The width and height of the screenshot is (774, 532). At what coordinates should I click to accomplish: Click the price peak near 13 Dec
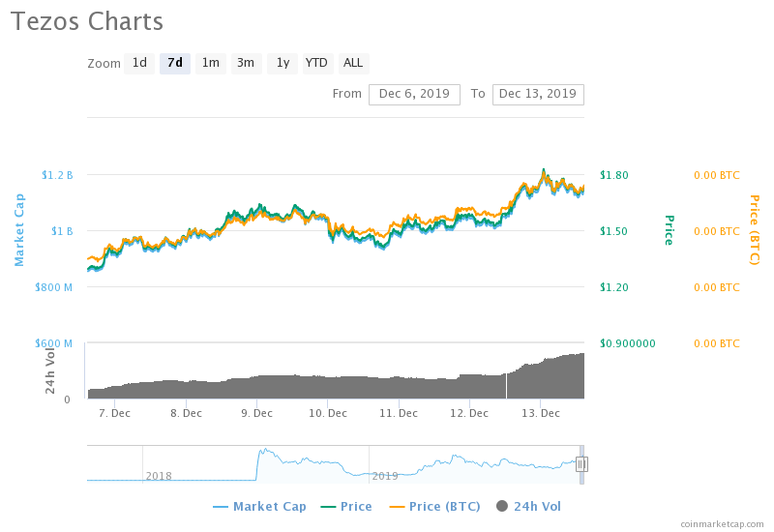(x=544, y=170)
